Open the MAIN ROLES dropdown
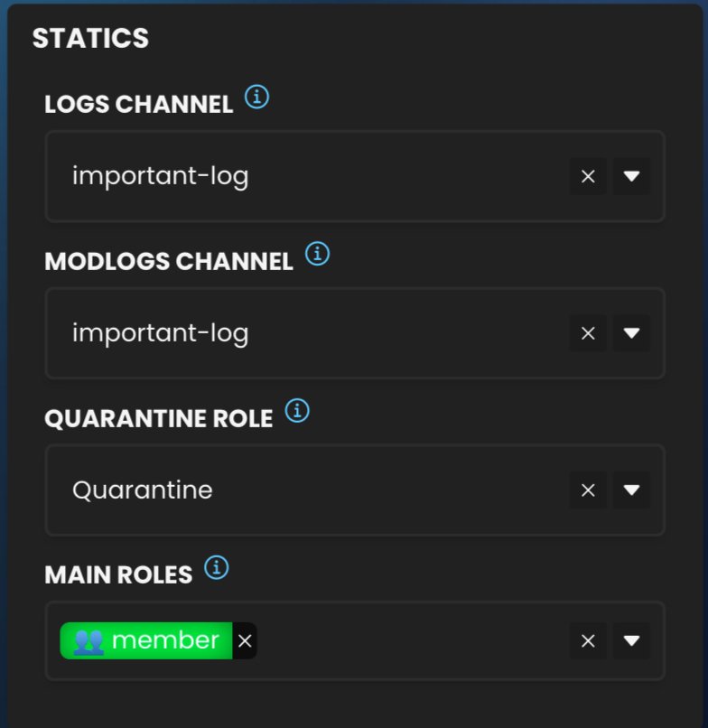Viewport: 708px width, 728px height. (x=631, y=640)
